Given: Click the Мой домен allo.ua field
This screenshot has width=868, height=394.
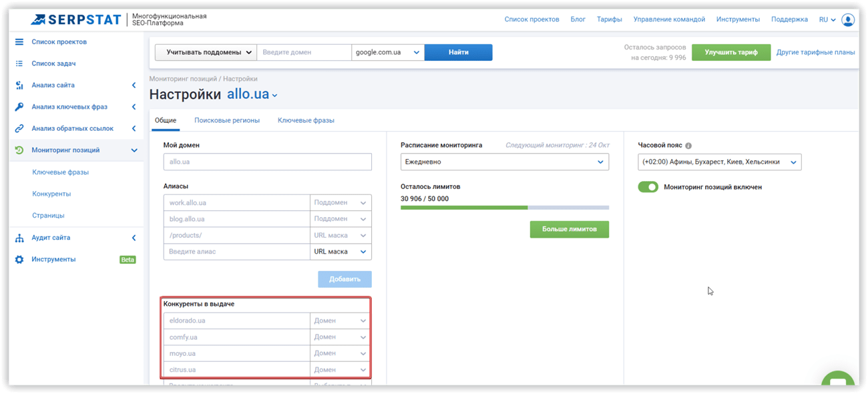Looking at the screenshot, I should 267,162.
